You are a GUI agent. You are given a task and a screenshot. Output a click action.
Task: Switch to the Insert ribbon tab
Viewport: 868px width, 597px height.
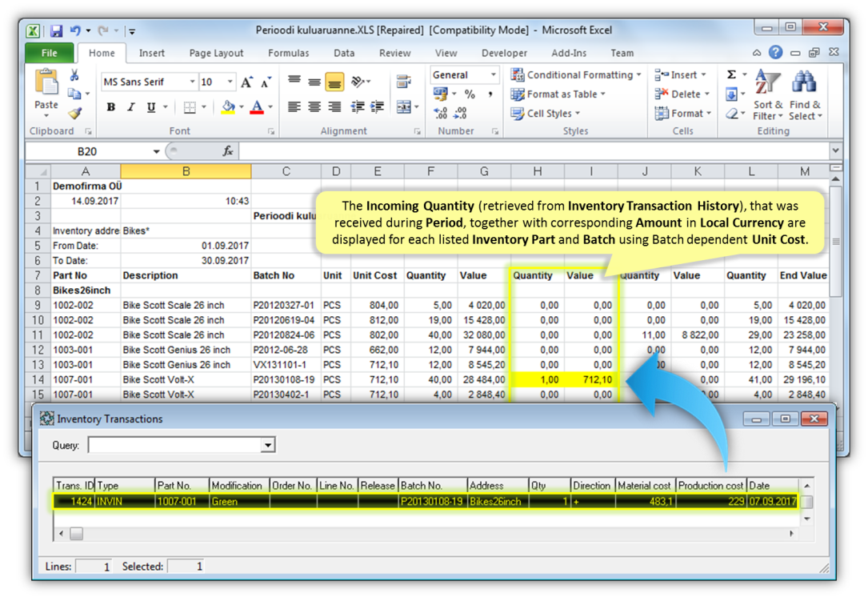tap(152, 53)
